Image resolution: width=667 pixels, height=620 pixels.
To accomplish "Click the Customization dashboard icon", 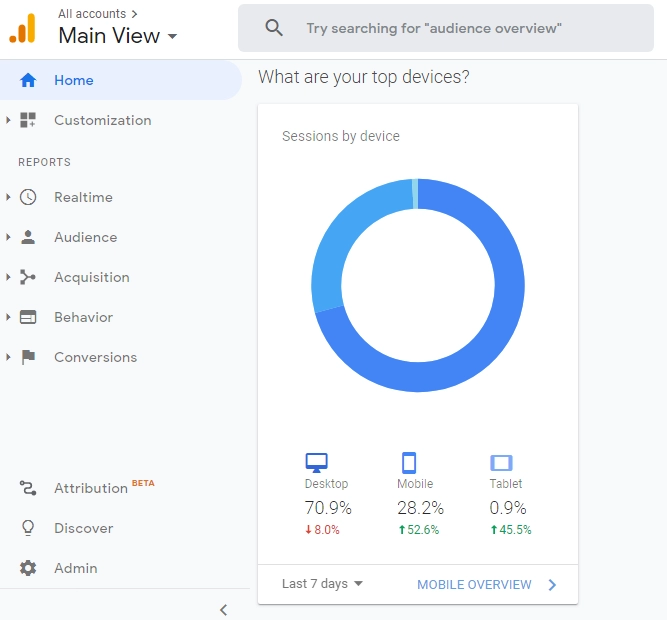I will tap(28, 120).
